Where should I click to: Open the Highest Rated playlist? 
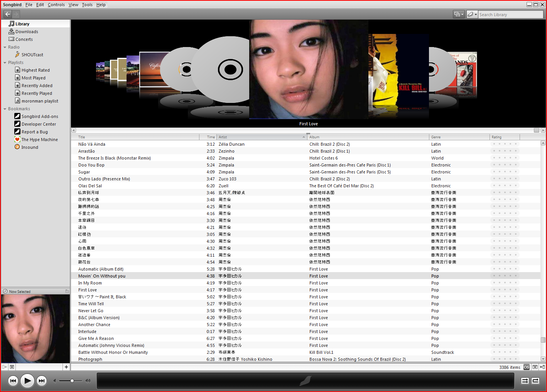coord(35,70)
